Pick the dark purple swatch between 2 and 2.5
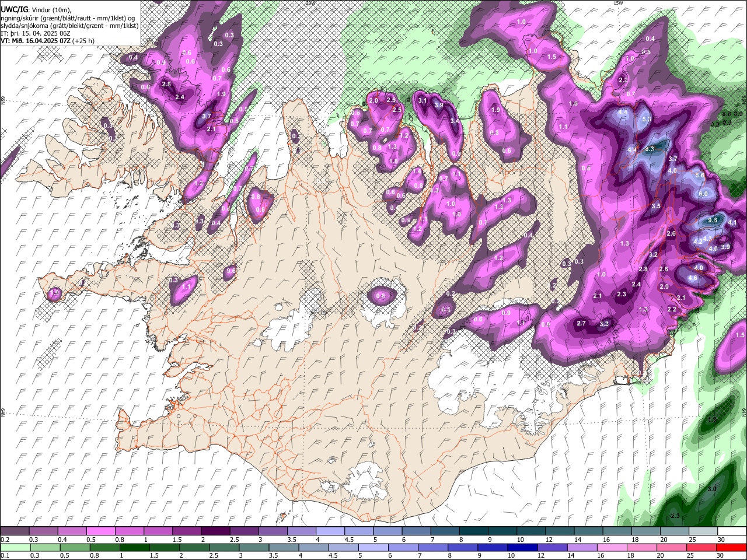This screenshot has height=560, width=747. (215, 531)
